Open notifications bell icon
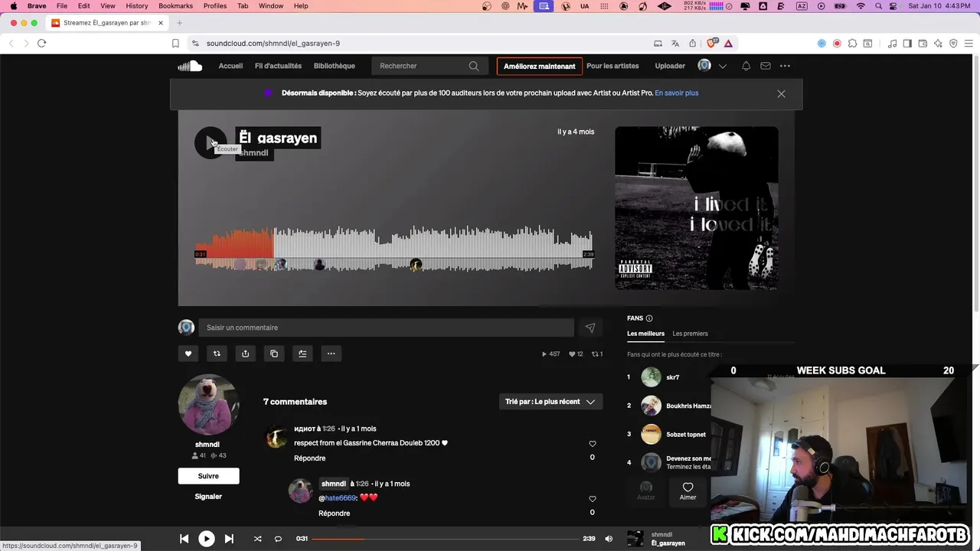Screen dimensions: 980x551 746,66
